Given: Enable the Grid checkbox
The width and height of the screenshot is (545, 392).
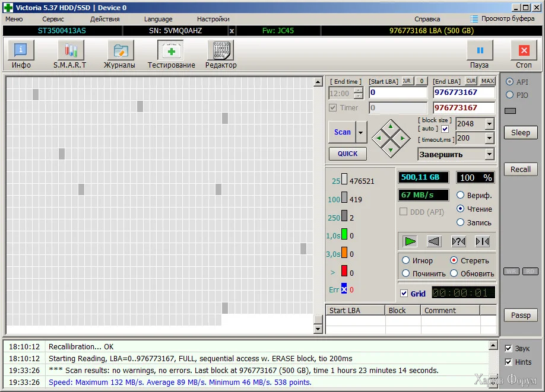Looking at the screenshot, I should (x=404, y=294).
